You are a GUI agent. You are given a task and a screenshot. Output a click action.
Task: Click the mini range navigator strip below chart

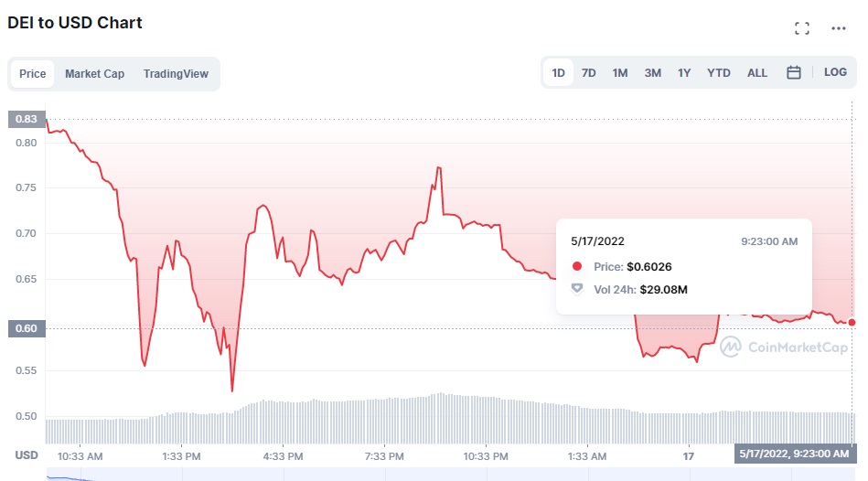coord(448,476)
